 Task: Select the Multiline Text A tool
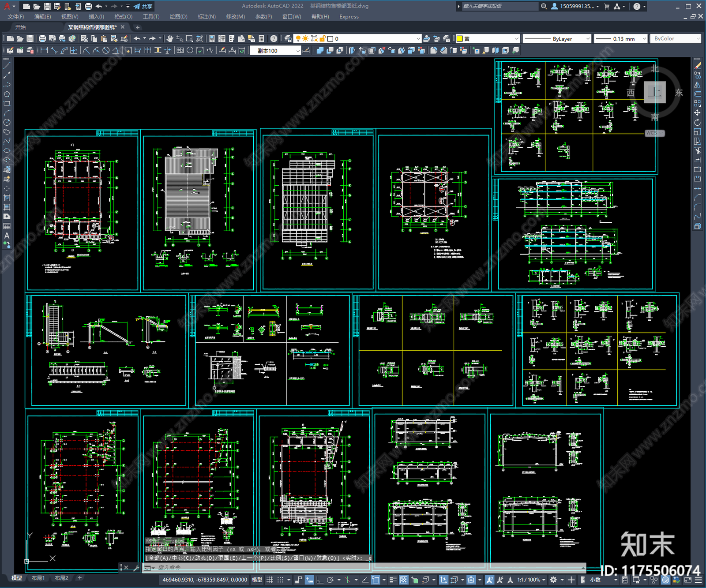point(7,236)
